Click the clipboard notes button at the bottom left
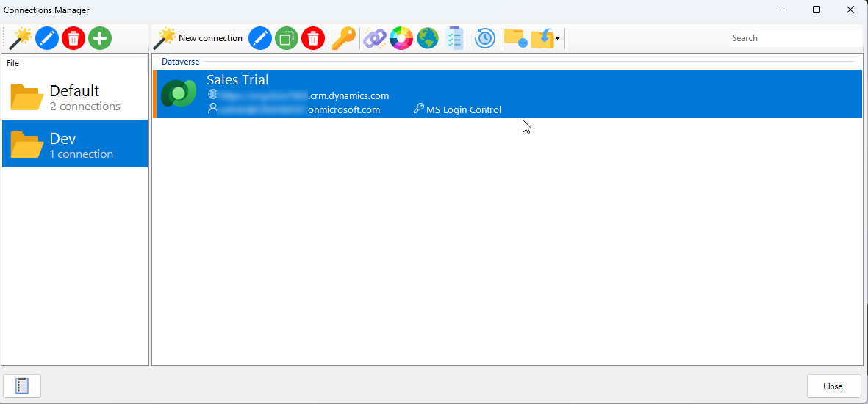868x404 pixels. [x=22, y=386]
